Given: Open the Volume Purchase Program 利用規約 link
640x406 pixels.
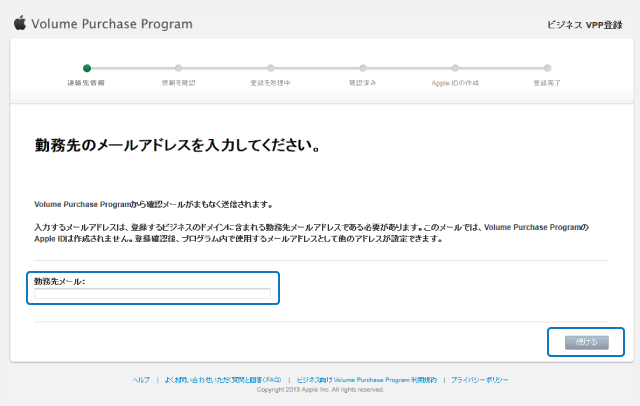Looking at the screenshot, I should (x=367, y=380).
